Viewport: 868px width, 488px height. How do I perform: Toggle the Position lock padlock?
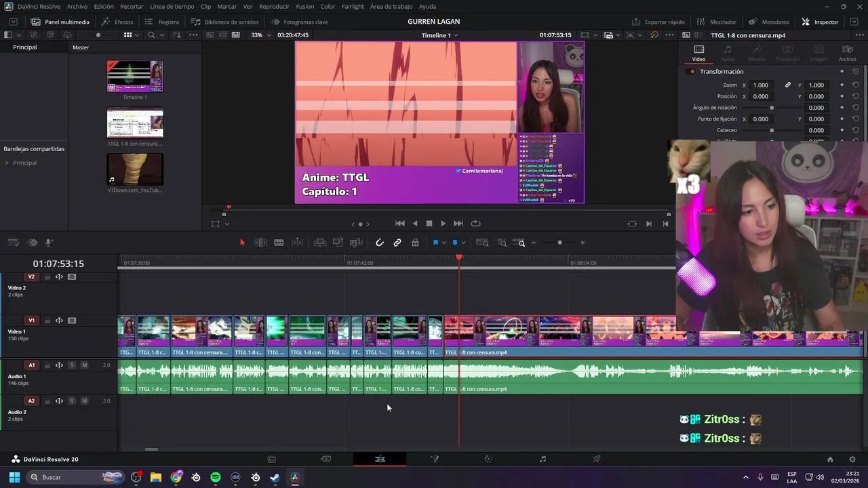415,243
